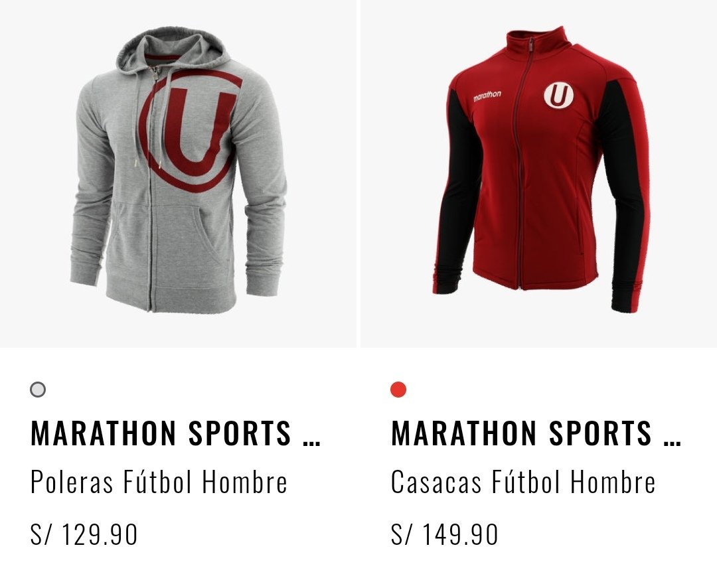The height and width of the screenshot is (588, 717).
Task: Click the ellipsis after the left product title
Action: click(312, 443)
